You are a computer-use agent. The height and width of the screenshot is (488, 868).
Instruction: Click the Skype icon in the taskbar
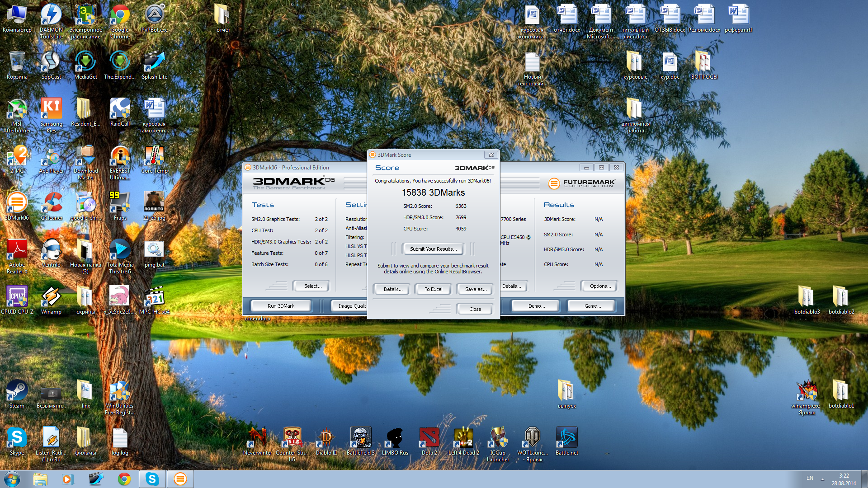[152, 479]
